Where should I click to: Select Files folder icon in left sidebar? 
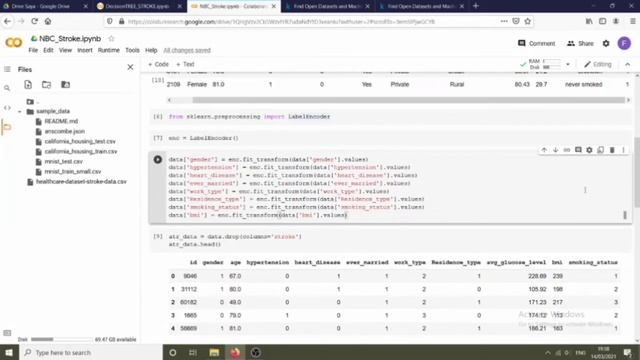(7, 127)
